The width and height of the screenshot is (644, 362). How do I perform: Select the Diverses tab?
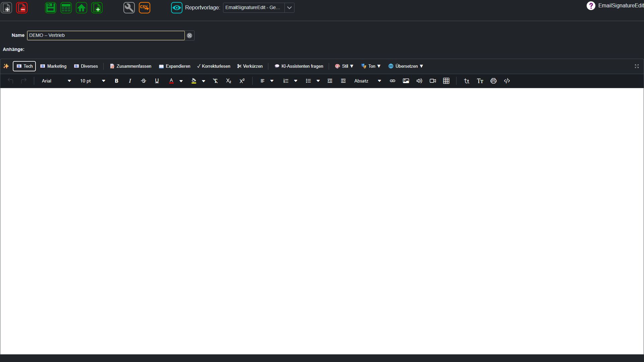(86, 66)
